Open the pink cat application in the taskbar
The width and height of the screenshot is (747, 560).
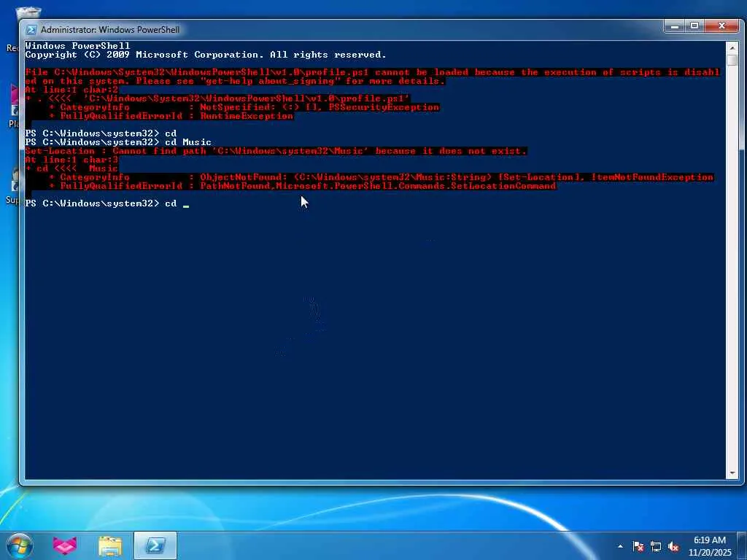(65, 545)
